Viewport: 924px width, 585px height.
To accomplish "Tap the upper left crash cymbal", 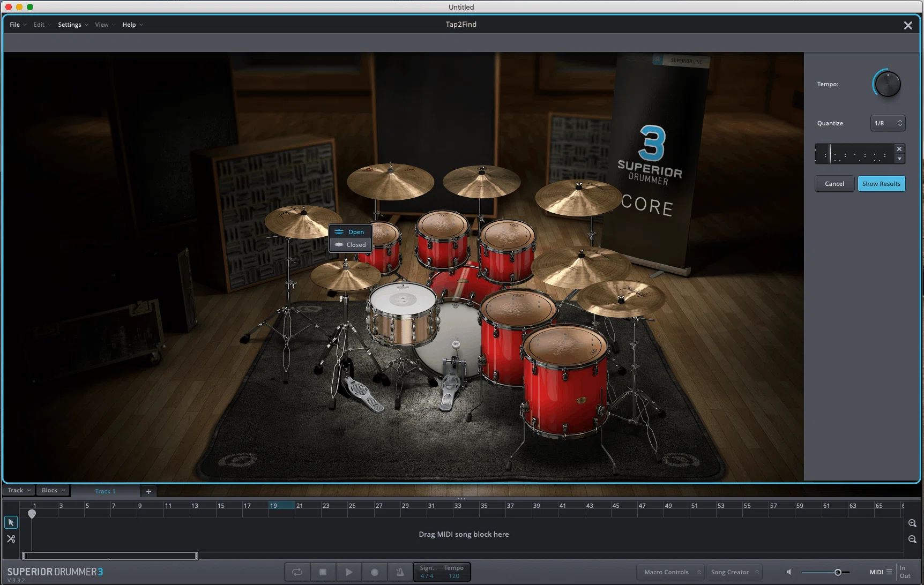I will pyautogui.click(x=390, y=181).
